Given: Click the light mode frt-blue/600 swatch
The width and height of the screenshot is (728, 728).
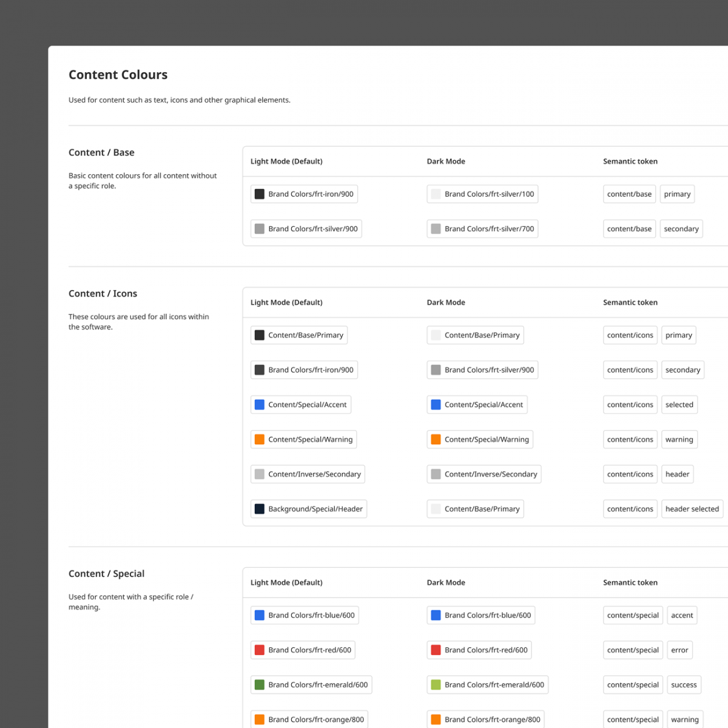Looking at the screenshot, I should click(x=259, y=615).
